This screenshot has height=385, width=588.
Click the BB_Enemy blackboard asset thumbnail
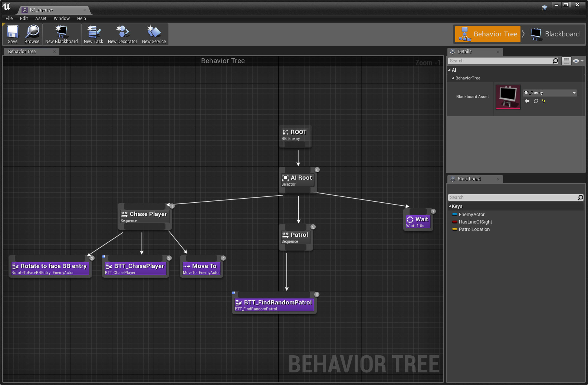pyautogui.click(x=508, y=97)
